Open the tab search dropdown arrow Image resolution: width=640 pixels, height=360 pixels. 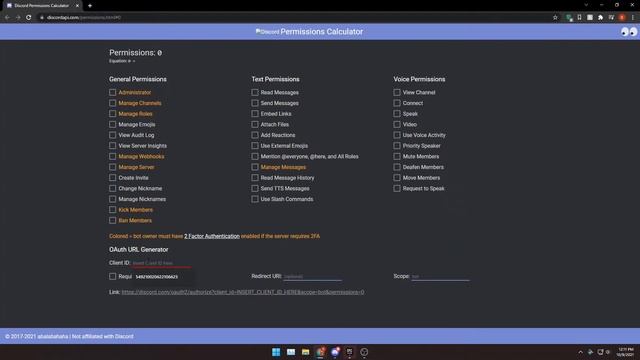tap(586, 5)
